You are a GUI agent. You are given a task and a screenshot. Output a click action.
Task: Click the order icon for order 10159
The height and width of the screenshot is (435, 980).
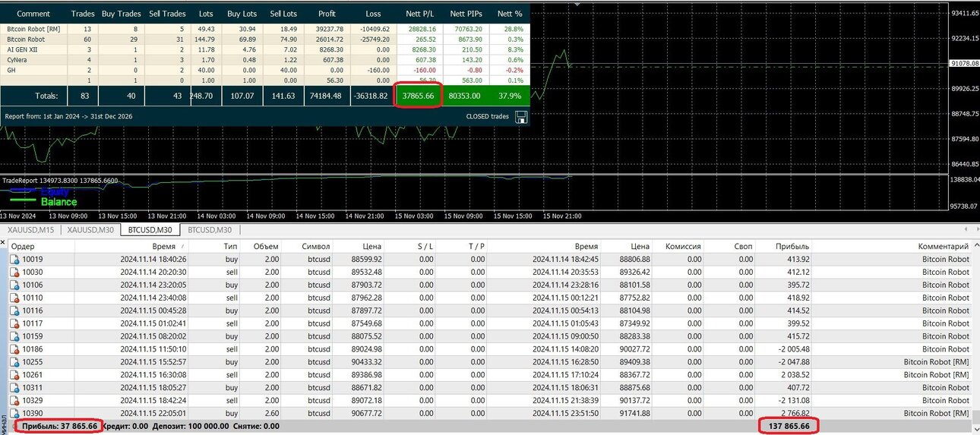(x=14, y=336)
